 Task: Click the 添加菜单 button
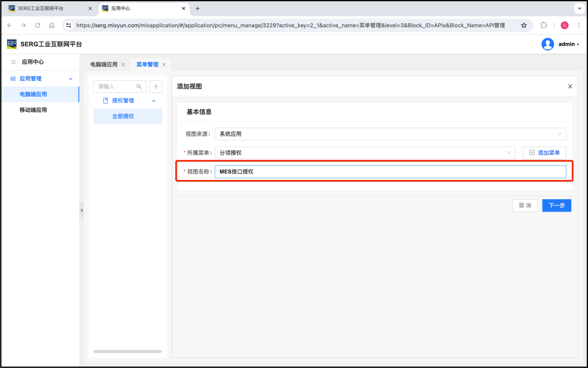(544, 153)
